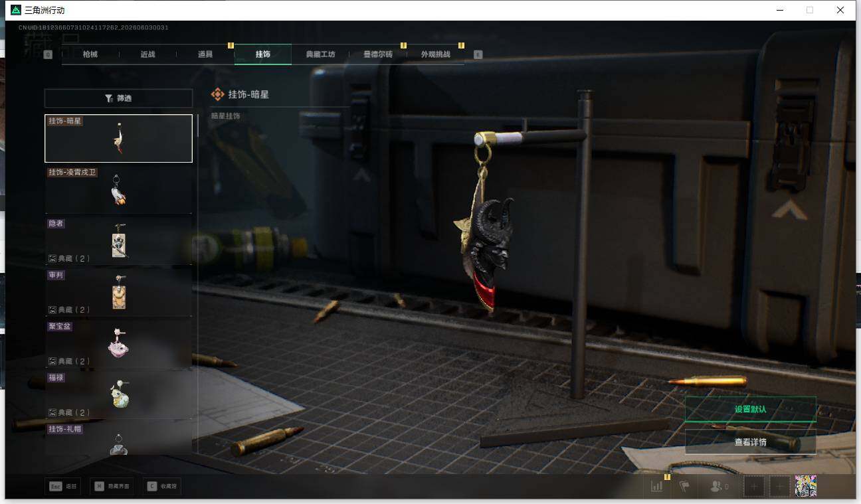The width and height of the screenshot is (861, 504).
Task: Open the player avatar in bottom bar
Action: (806, 486)
